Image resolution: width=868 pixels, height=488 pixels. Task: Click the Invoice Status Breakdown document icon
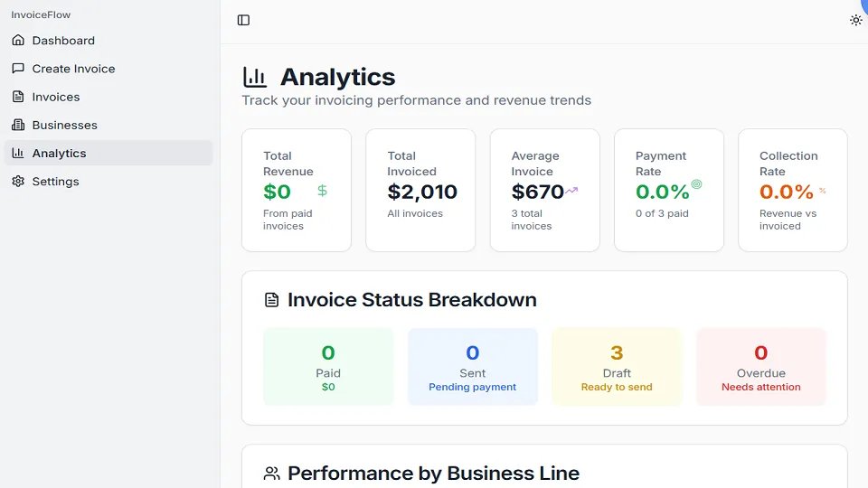(x=271, y=300)
